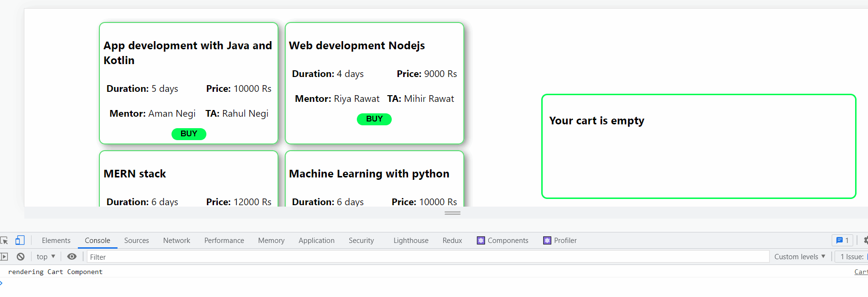
Task: Open DevTools settings gear
Action: (865, 241)
